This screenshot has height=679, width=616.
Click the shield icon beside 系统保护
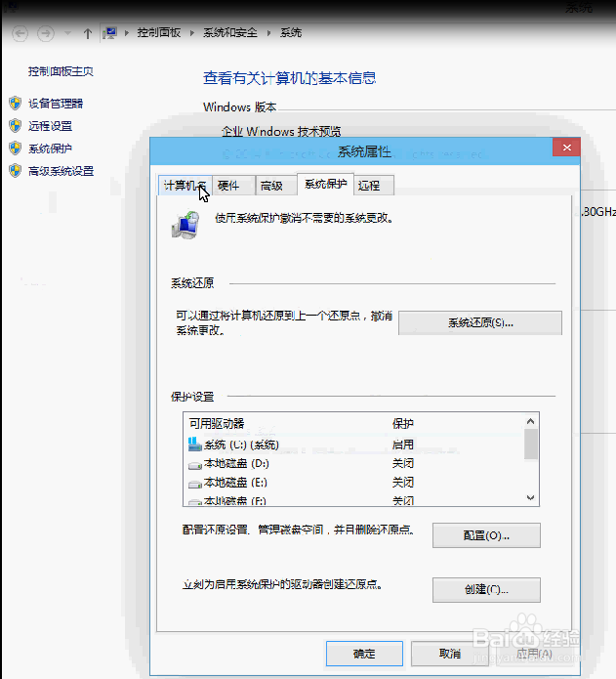[x=16, y=149]
